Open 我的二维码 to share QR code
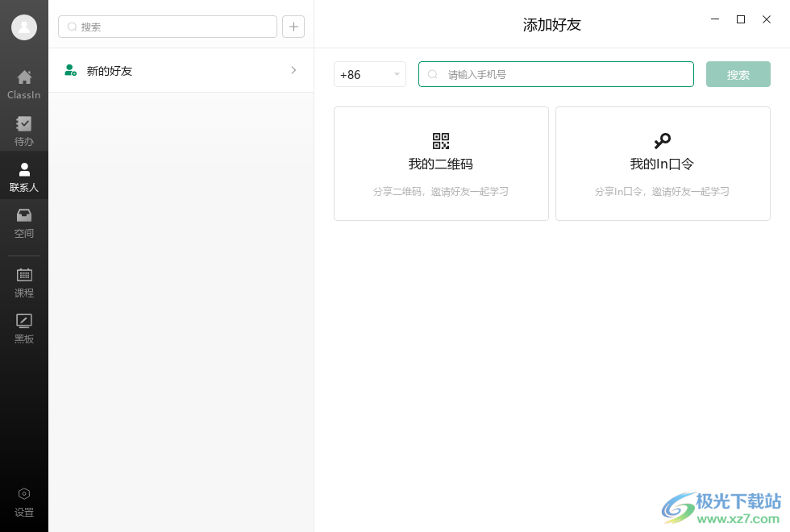 440,164
